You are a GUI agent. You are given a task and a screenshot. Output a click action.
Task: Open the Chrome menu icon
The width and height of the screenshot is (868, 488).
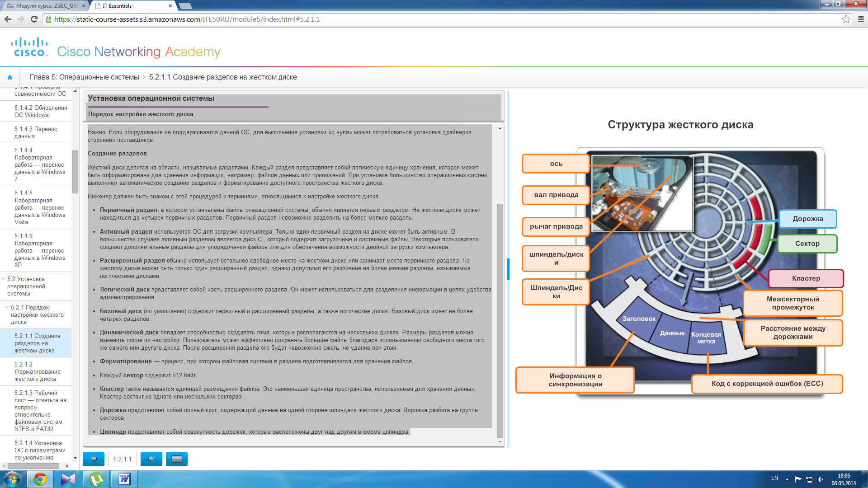click(860, 19)
